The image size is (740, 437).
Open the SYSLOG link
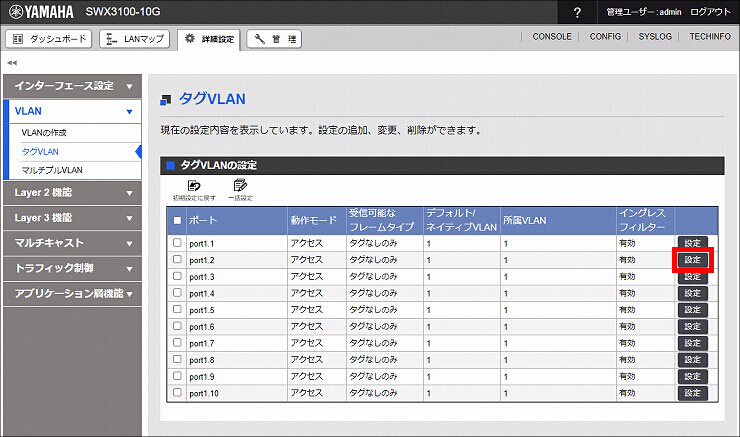pyautogui.click(x=655, y=36)
